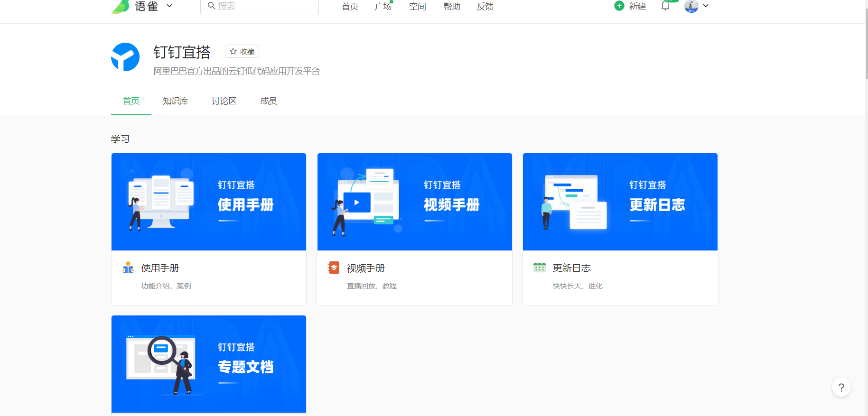Open 首页 in the top navigation
The height and width of the screenshot is (416, 868).
pyautogui.click(x=350, y=7)
